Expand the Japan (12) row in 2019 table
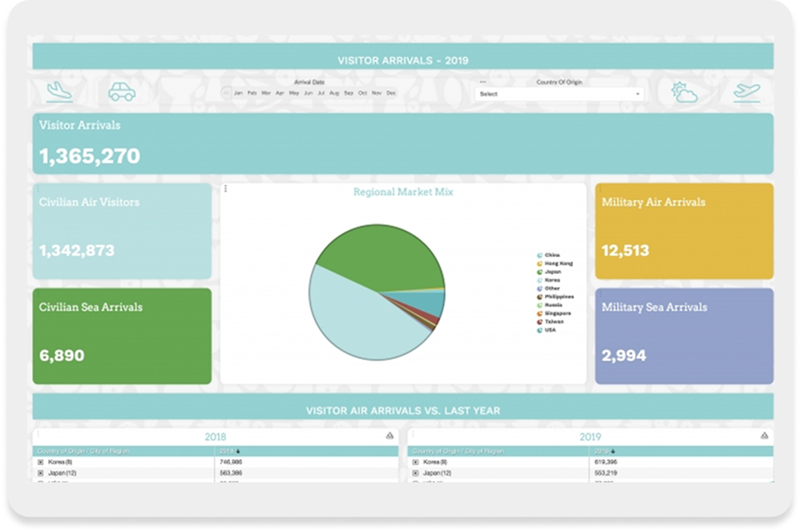Image resolution: width=800 pixels, height=532 pixels. [415, 474]
